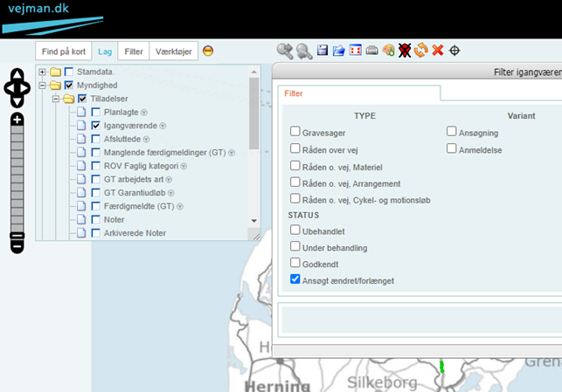This screenshot has height=392, width=562.
Task: Tick the Planlagte layer checkbox
Action: tap(97, 112)
